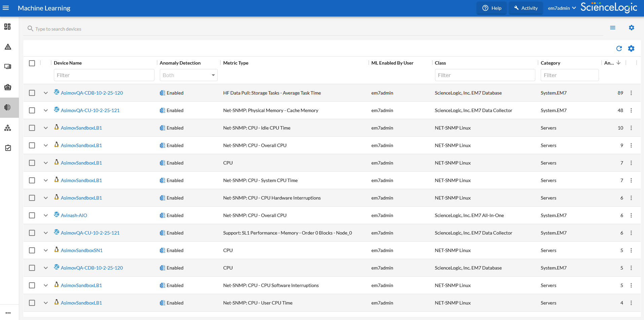Select the AsimovSandboxSN1 row checkbox
The image size is (644, 320).
pos(32,250)
